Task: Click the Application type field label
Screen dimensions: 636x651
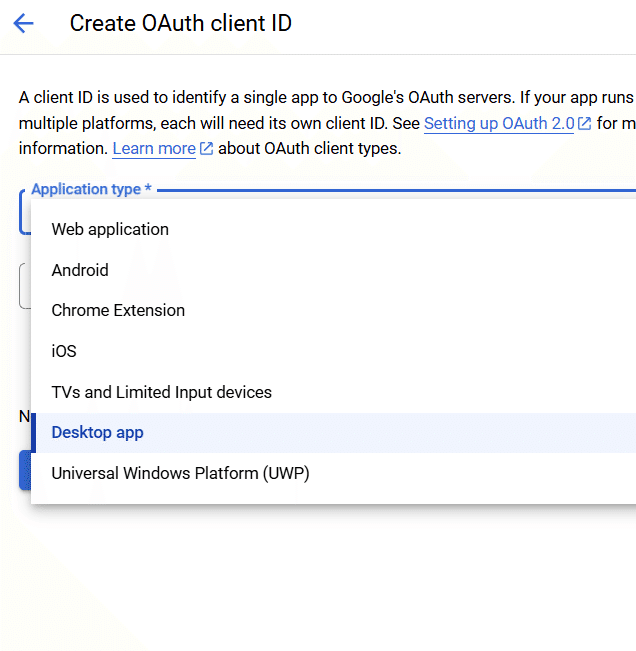Action: pyautogui.click(x=91, y=189)
